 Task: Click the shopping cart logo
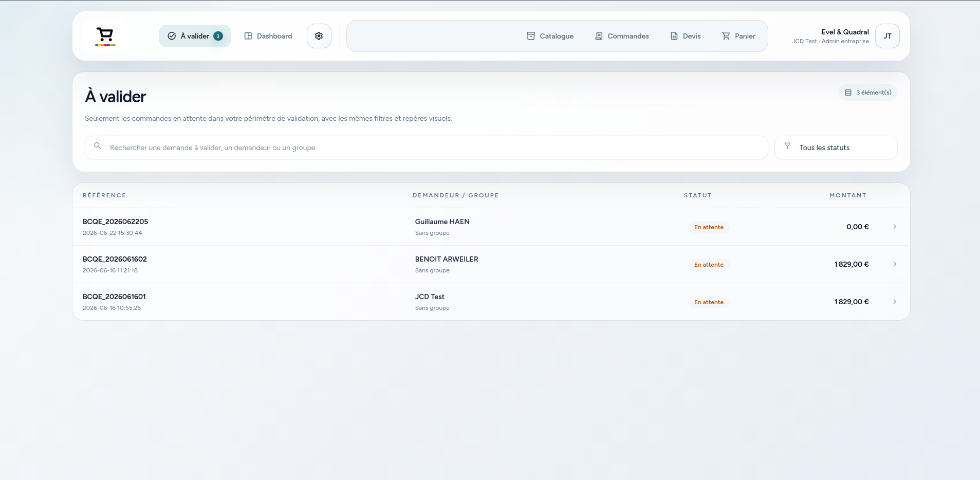[x=105, y=36]
